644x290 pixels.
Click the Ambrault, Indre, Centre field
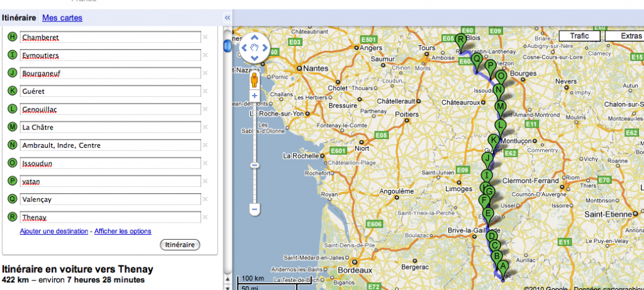coord(110,145)
